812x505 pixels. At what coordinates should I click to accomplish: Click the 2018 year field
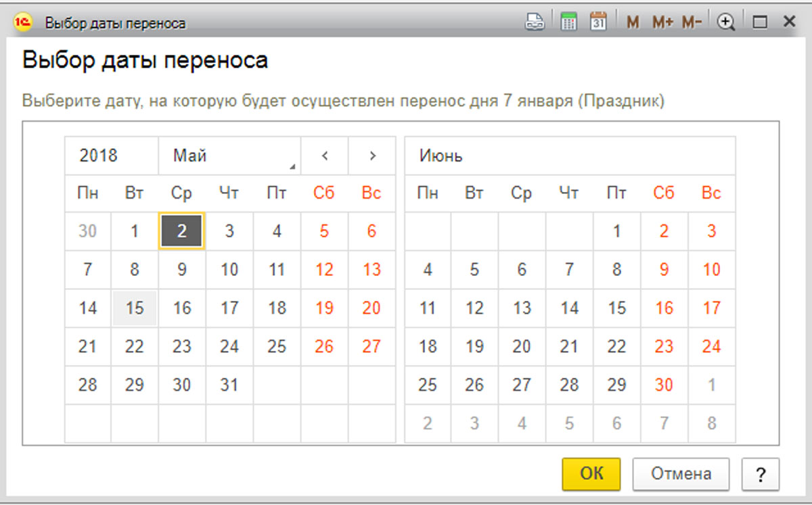(x=112, y=155)
